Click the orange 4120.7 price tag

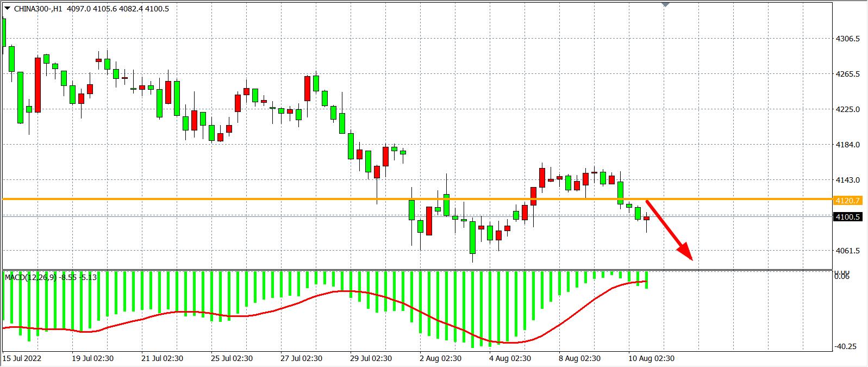tap(847, 201)
